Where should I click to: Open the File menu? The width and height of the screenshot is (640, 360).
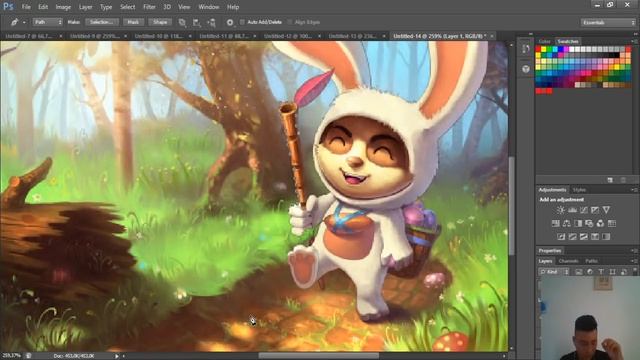tap(26, 7)
